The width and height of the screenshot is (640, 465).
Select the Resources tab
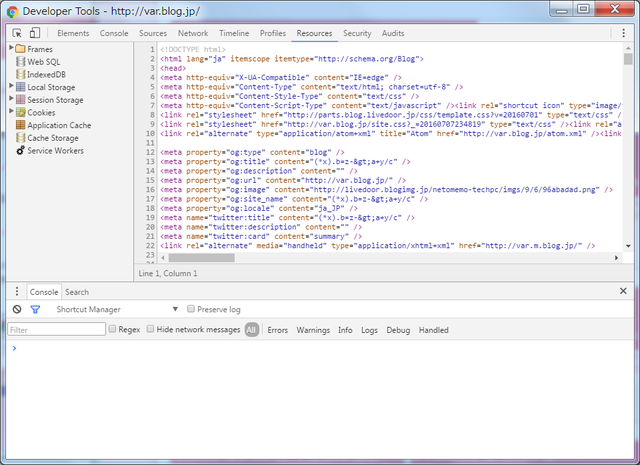click(314, 33)
